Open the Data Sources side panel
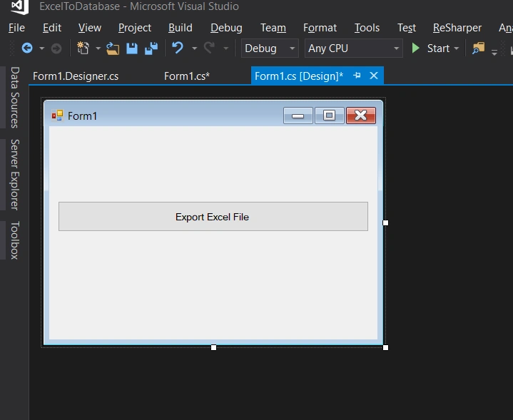 pos(14,97)
